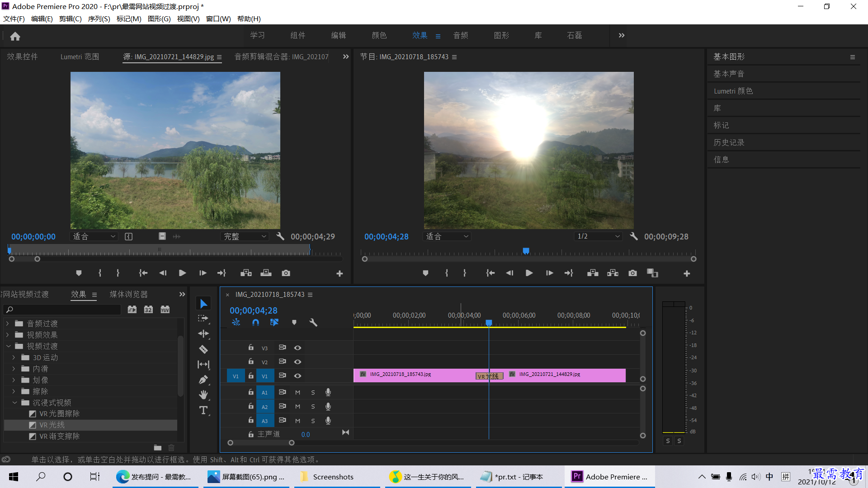Open timeline display settings wrench

pyautogui.click(x=313, y=322)
